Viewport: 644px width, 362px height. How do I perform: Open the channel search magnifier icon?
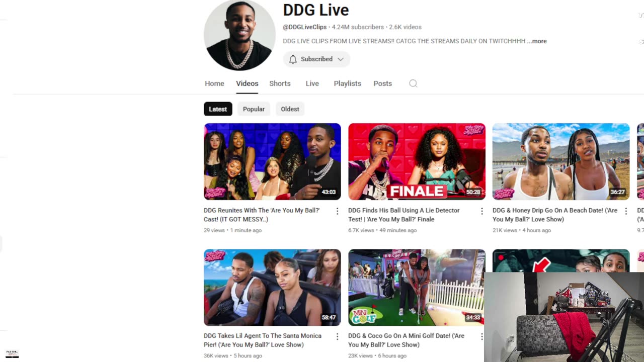413,83
